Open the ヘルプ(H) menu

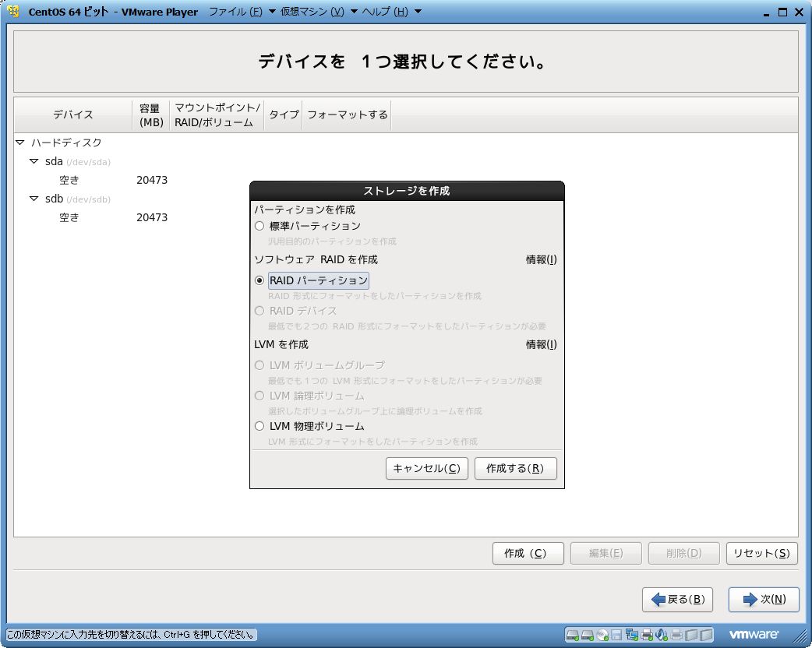click(x=385, y=12)
